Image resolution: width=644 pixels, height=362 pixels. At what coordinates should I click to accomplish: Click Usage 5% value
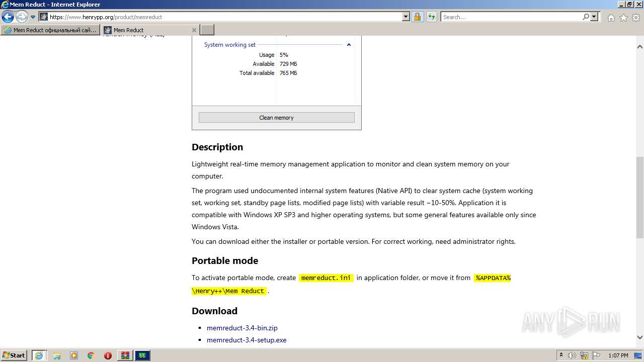284,55
